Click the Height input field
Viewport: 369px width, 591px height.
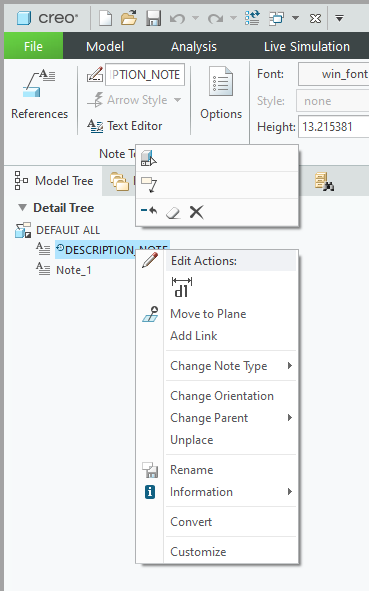click(334, 127)
